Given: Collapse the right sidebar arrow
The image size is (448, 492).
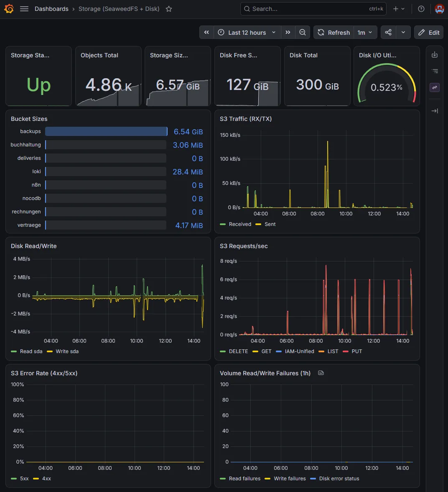Looking at the screenshot, I should click(435, 111).
